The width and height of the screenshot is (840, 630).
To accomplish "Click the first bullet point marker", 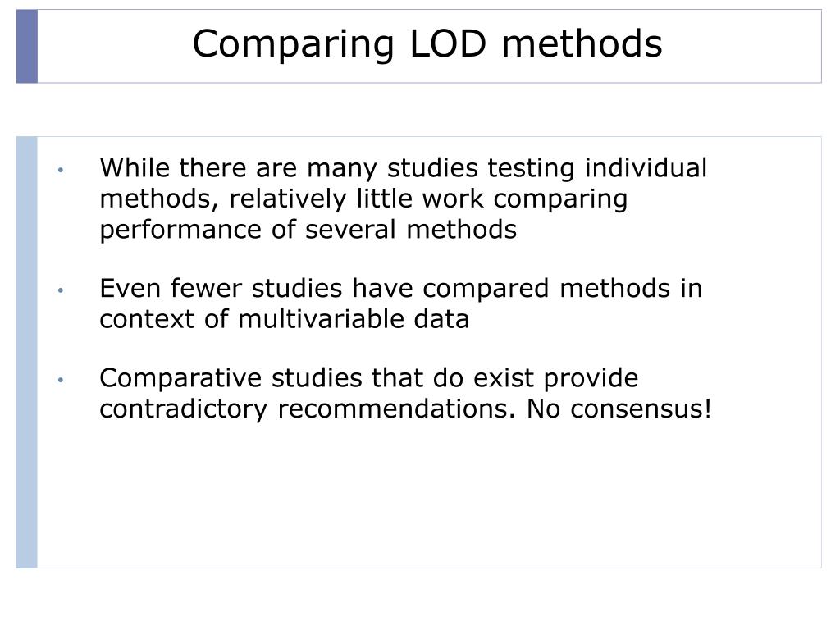I will (61, 170).
